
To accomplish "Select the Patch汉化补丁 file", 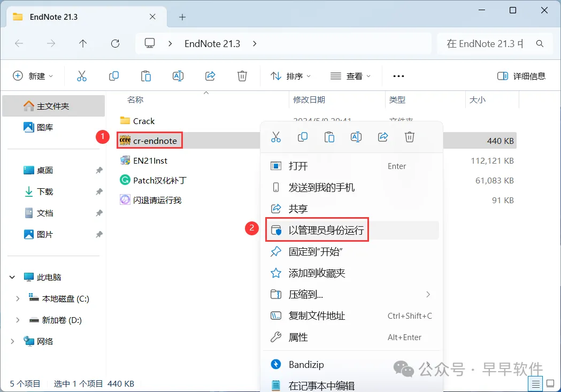I will (153, 180).
